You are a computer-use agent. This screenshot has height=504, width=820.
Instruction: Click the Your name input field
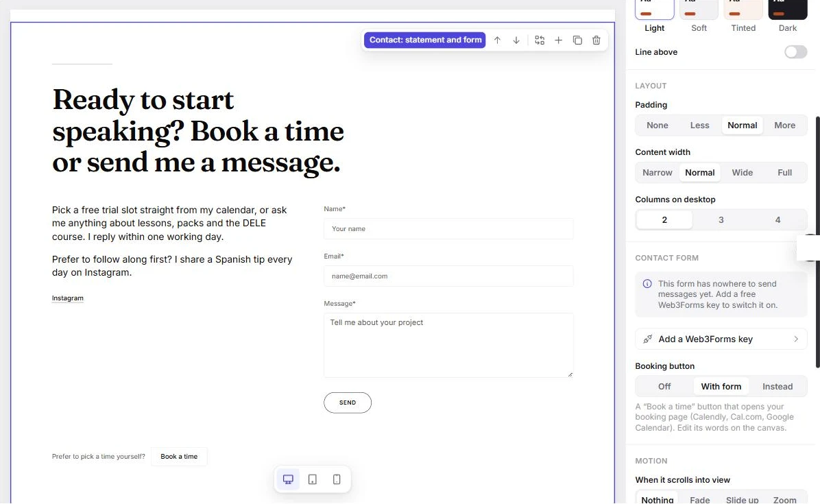448,228
